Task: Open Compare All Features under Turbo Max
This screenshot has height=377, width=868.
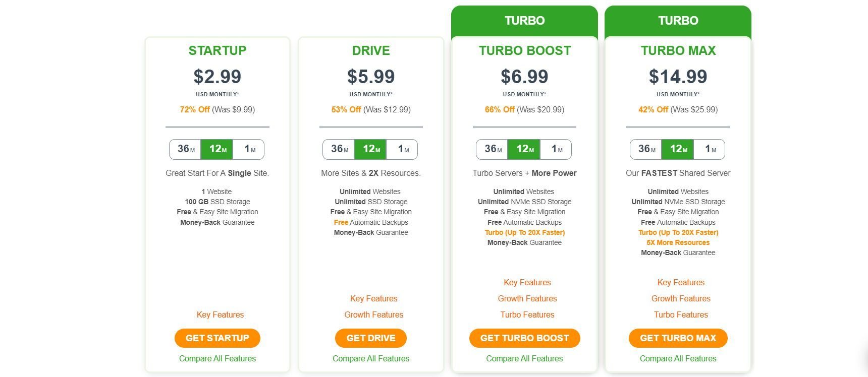Action: click(678, 358)
